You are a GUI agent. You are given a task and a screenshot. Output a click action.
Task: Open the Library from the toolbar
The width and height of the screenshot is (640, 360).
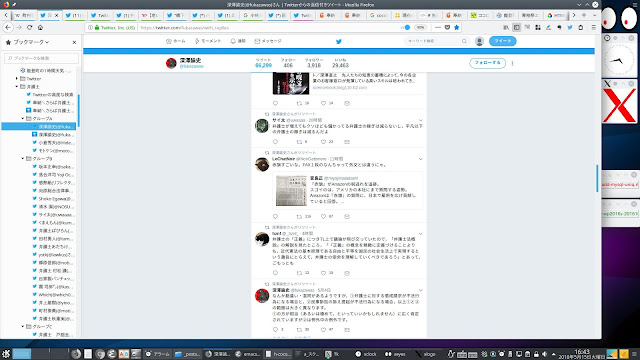click(506, 27)
